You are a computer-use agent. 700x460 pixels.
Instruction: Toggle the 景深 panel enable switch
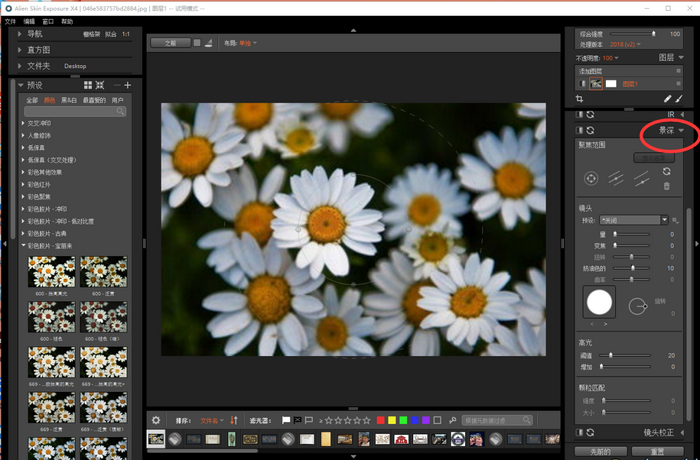580,131
